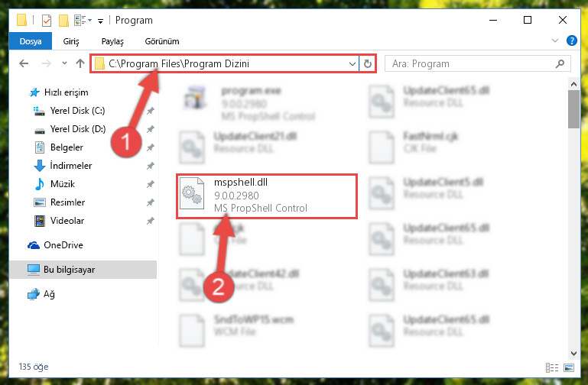Click the Up one level arrow

[x=80, y=63]
